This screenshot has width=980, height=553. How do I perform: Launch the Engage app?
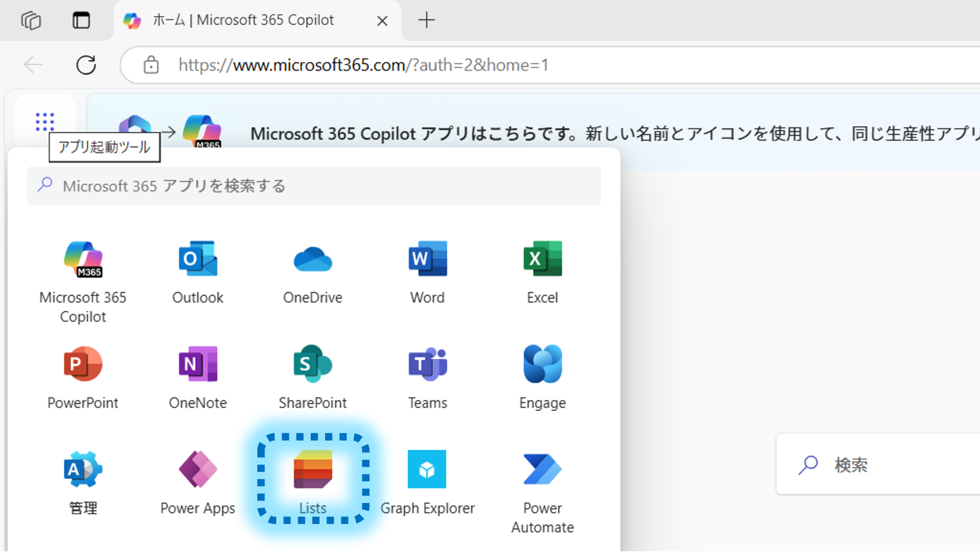pos(542,378)
